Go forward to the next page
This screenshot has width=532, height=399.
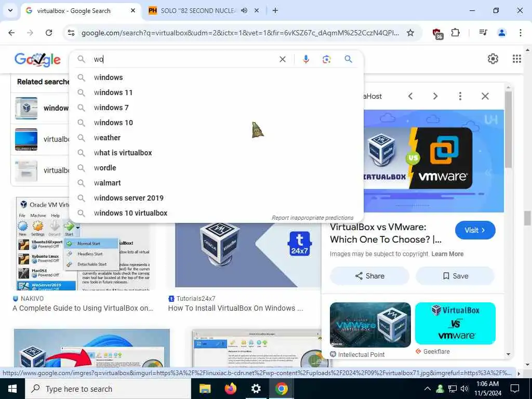coord(30,33)
